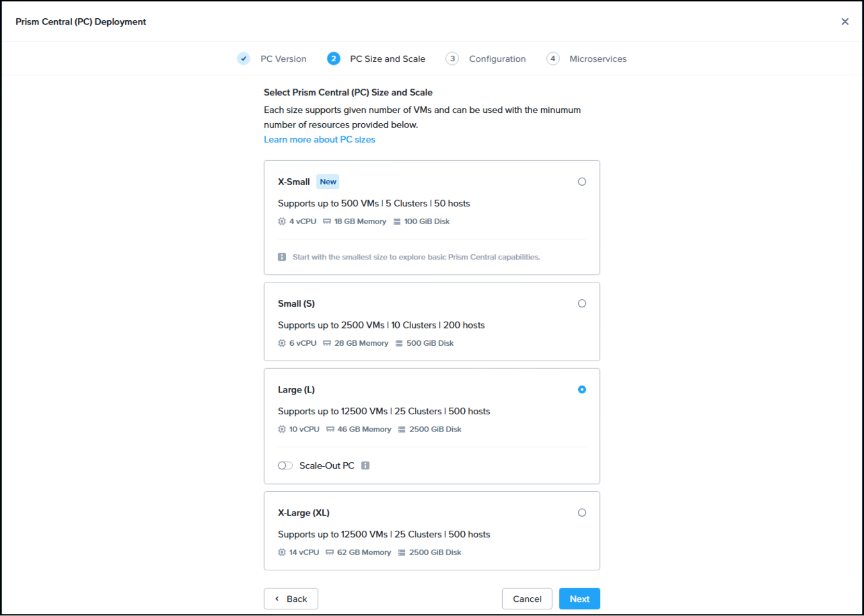This screenshot has height=616, width=864.
Task: Click the 100 GiB Disk icon
Action: click(397, 221)
